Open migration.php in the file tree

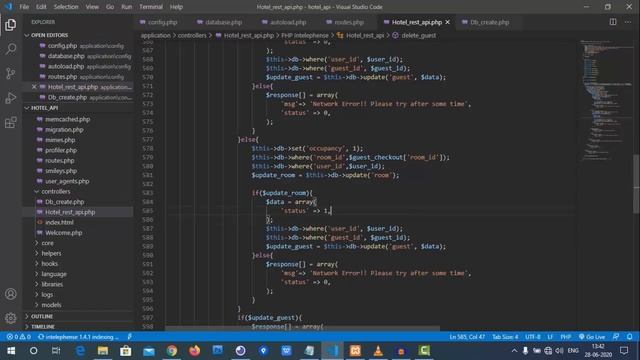pos(64,129)
